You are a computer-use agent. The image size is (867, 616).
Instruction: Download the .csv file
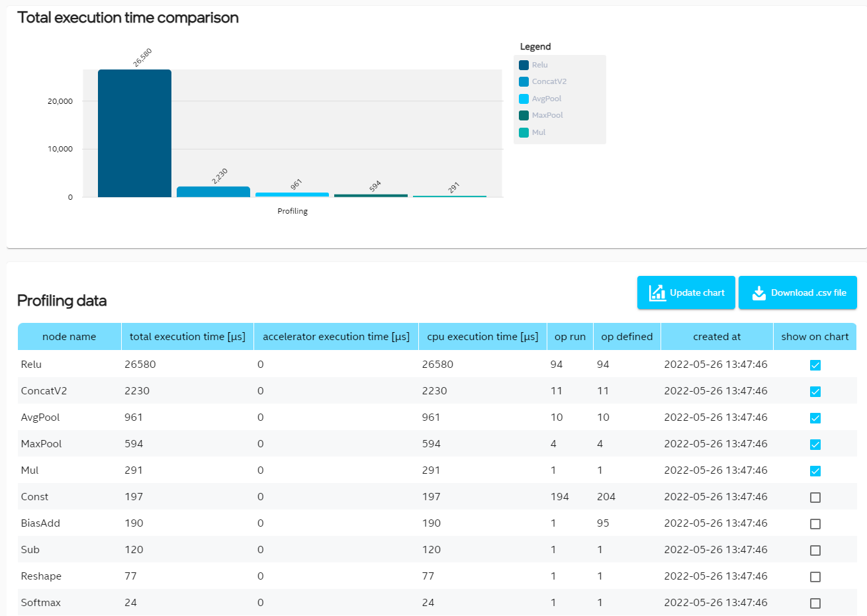[x=798, y=292]
